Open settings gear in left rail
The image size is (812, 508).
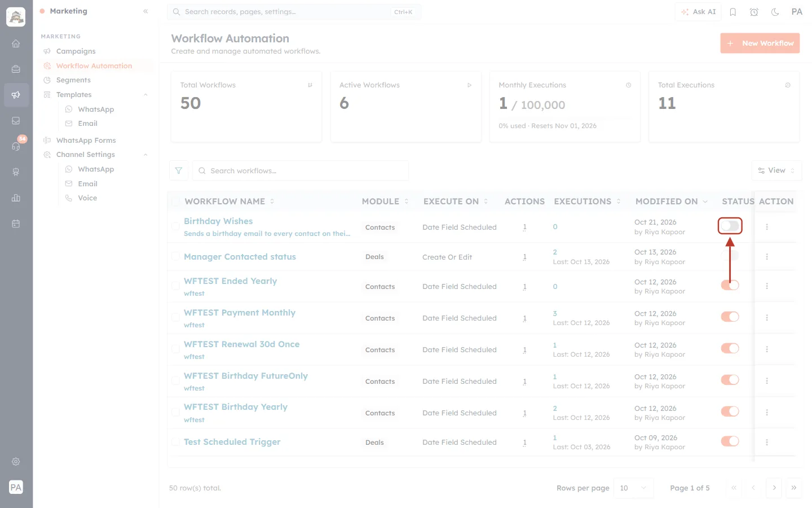(x=16, y=462)
